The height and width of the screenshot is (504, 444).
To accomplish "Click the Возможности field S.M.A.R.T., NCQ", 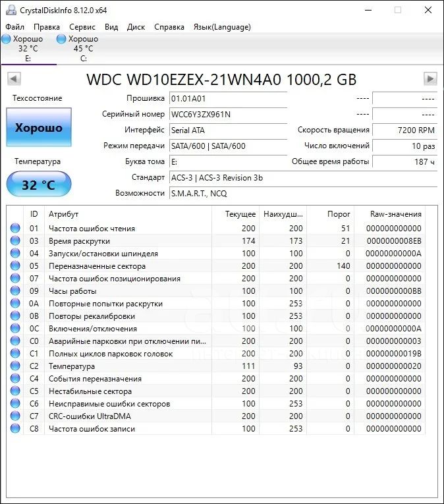I will tap(303, 193).
